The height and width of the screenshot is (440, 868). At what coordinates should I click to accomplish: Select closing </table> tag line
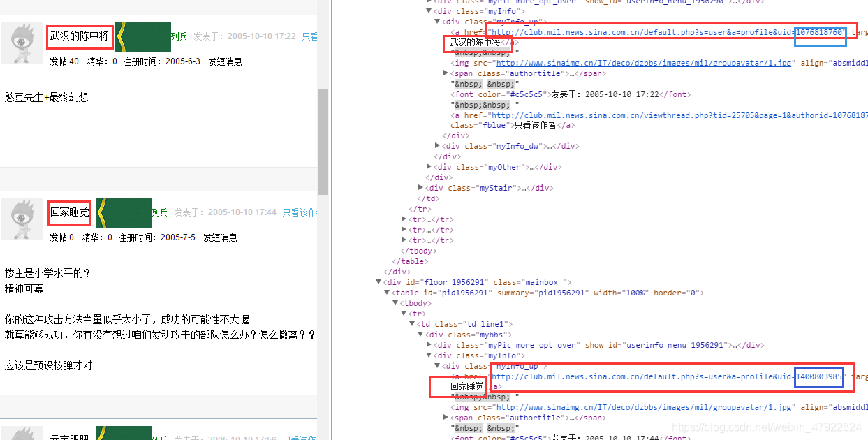(410, 261)
